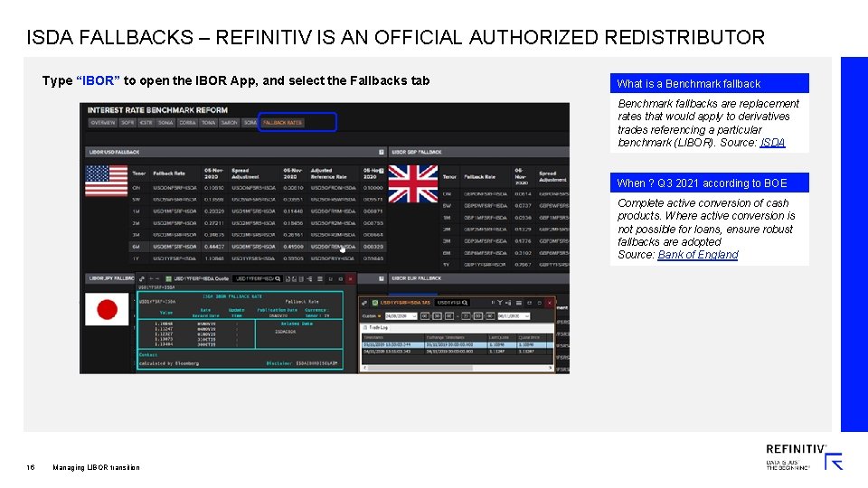This screenshot has width=868, height=488.
Task: Close the USD1YFSRF=ISDA T&S window
Action: 549,303
